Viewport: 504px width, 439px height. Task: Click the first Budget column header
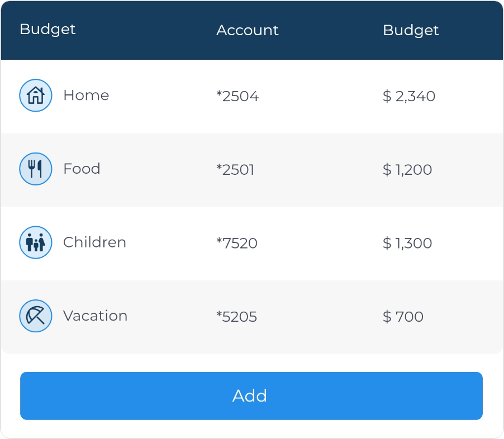(x=47, y=30)
